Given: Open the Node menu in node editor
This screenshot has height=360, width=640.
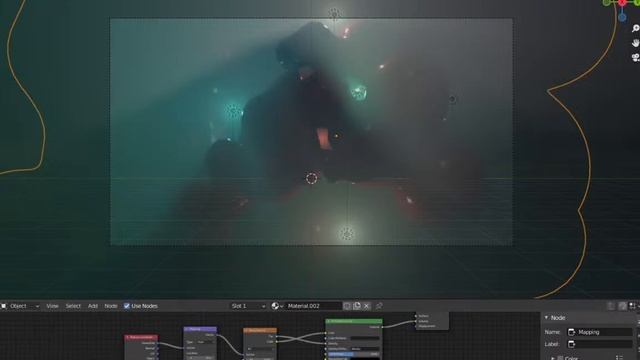Looking at the screenshot, I should [111, 306].
